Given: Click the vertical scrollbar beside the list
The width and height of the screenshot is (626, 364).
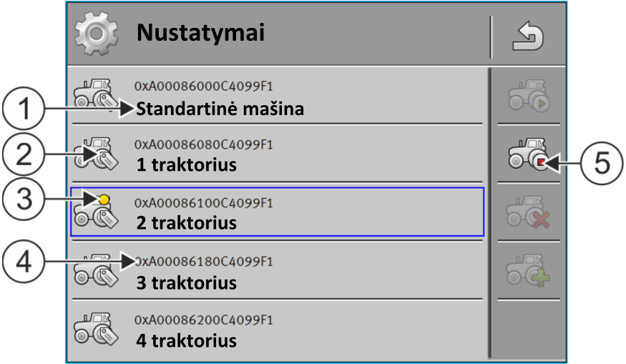Looking at the screenshot, I should pyautogui.click(x=489, y=213).
